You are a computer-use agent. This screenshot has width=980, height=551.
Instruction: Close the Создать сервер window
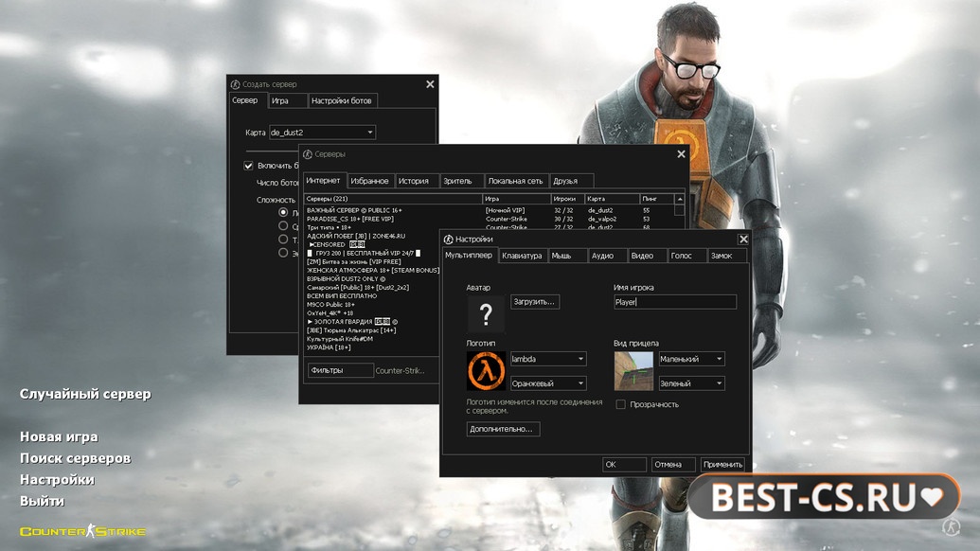click(x=430, y=84)
